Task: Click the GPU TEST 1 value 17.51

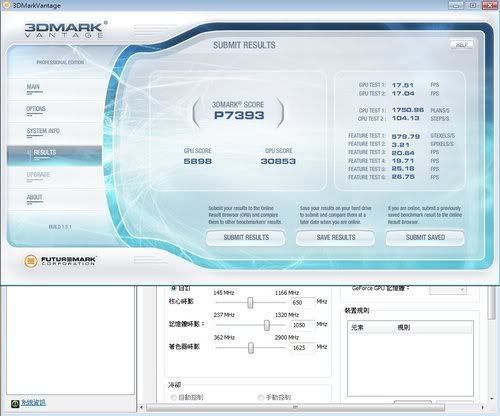Action: point(403,85)
